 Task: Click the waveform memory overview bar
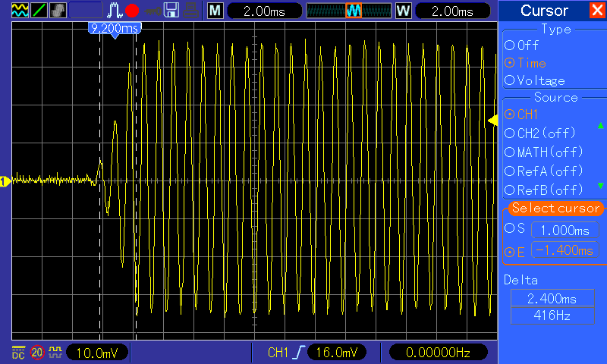(350, 11)
